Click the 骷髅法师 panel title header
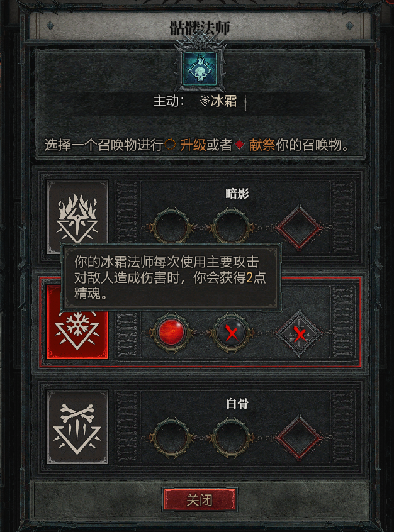The height and width of the screenshot is (532, 394). [200, 28]
